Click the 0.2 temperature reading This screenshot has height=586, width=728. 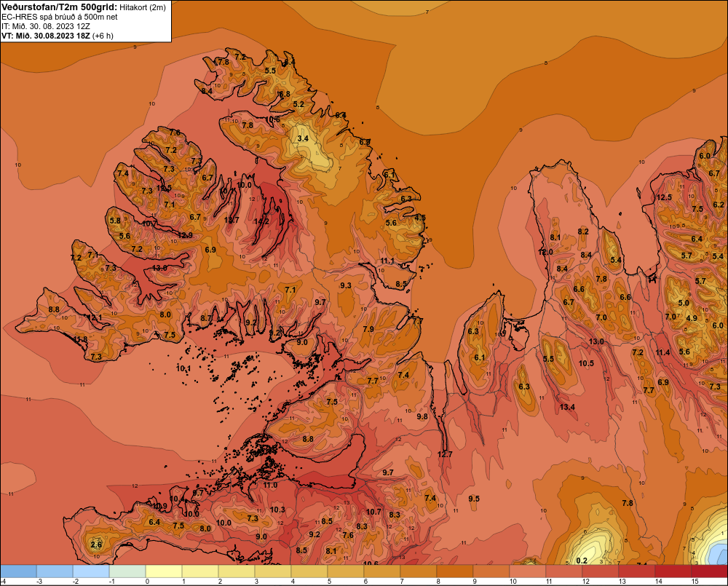(581, 561)
